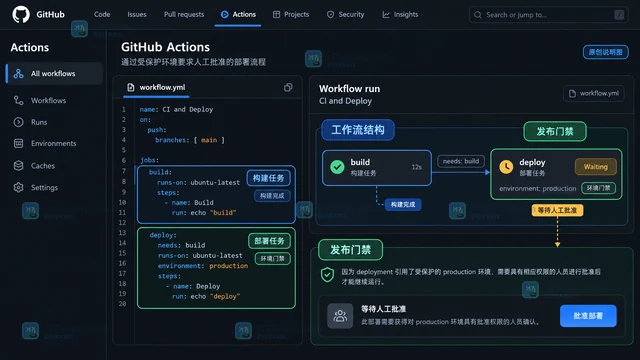Viewport: 640px width, 360px height.
Task: Click the 12s build duration
Action: (x=416, y=167)
